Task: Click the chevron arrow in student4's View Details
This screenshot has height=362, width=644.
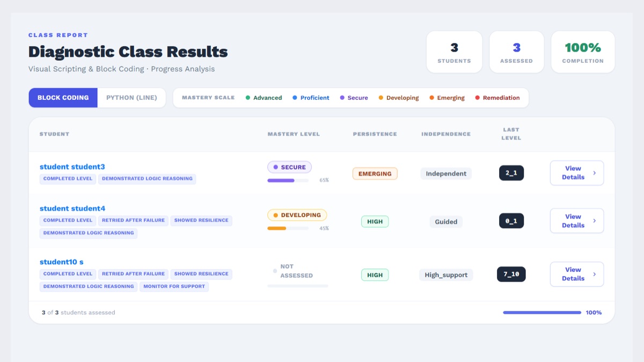Action: click(x=594, y=221)
